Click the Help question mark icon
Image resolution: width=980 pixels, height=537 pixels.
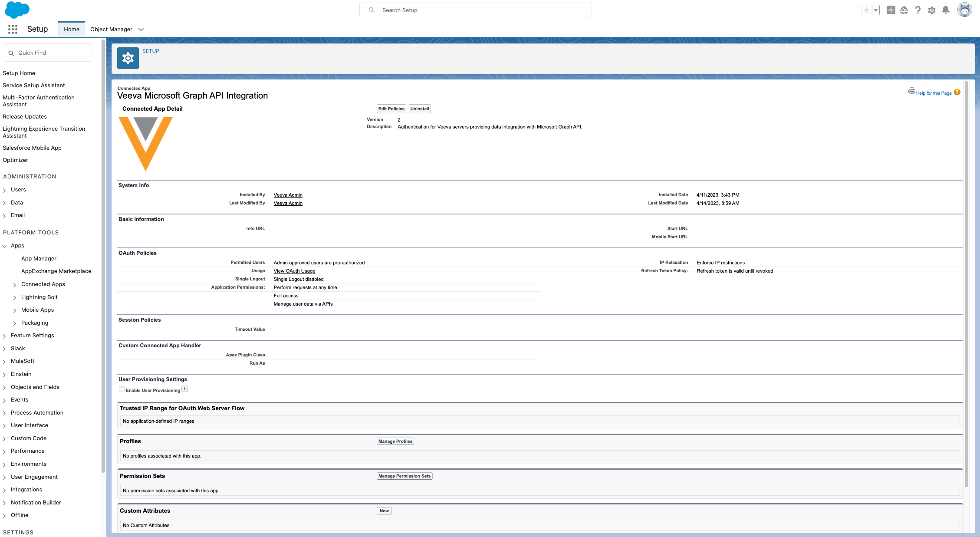pos(918,10)
